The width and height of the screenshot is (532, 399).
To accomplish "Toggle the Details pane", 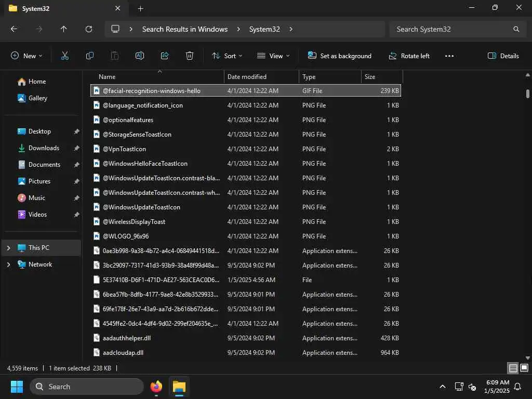I will (x=503, y=56).
